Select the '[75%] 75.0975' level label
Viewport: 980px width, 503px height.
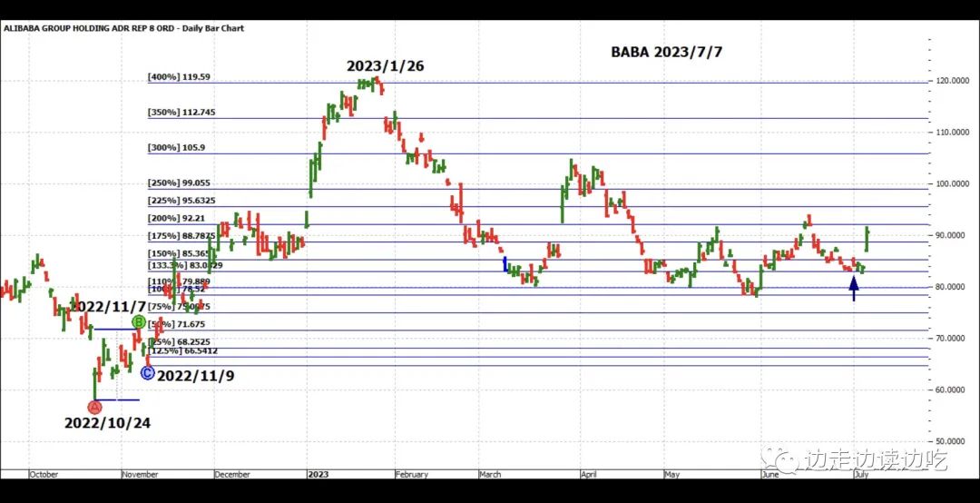[179, 307]
